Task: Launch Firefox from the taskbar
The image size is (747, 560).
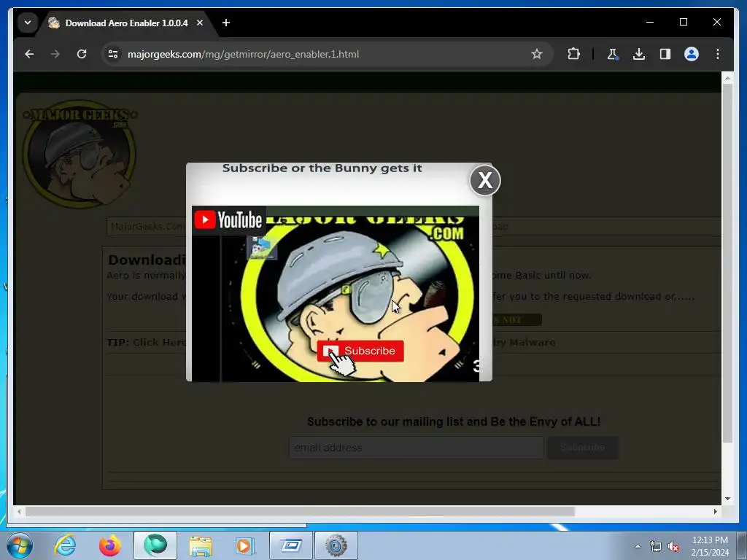Action: [x=110, y=545]
